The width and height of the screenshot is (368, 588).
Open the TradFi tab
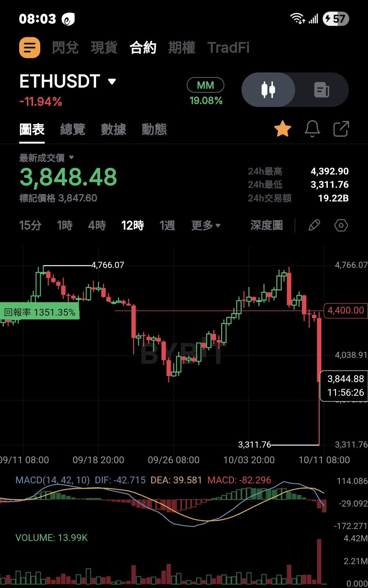(229, 47)
